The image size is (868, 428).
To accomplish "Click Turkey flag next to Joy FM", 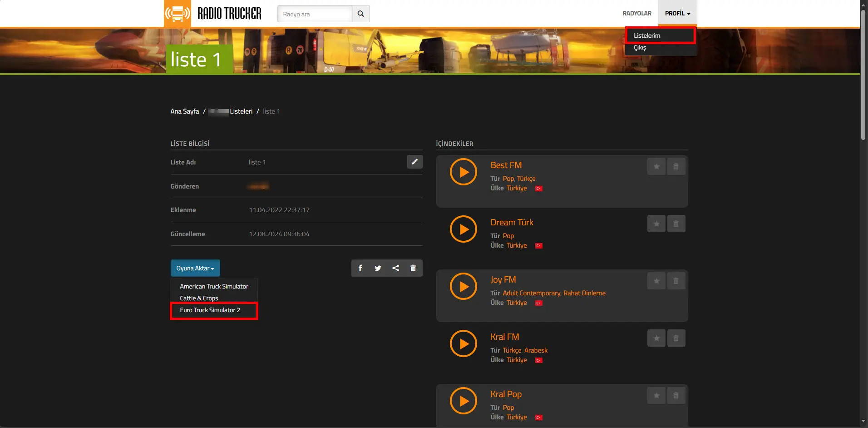I will 539,303.
